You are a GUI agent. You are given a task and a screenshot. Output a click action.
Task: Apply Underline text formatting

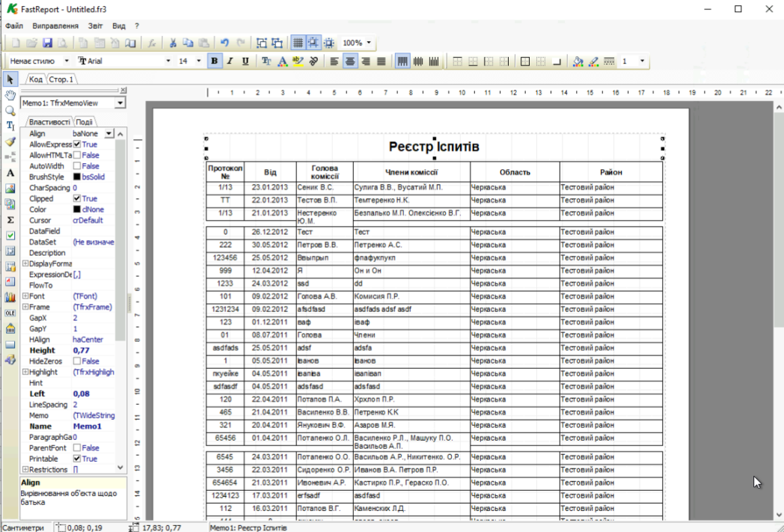[x=245, y=61]
